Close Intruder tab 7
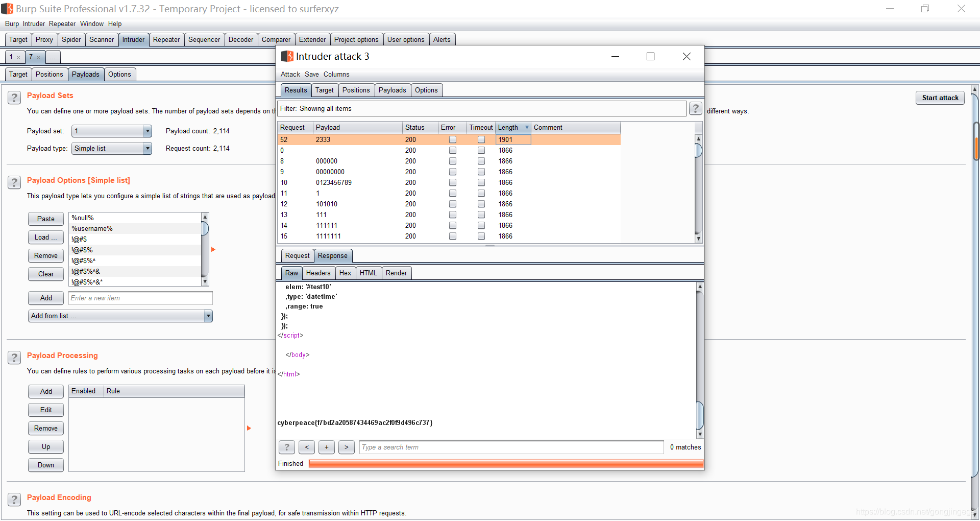This screenshot has height=521, width=980. [39, 57]
